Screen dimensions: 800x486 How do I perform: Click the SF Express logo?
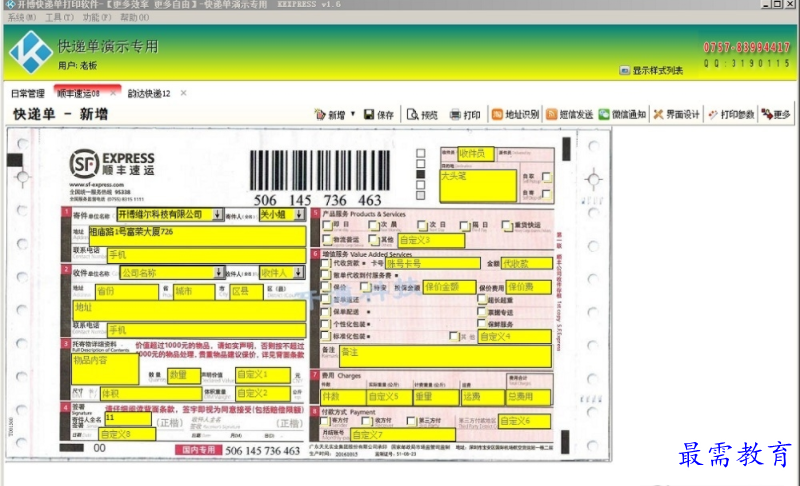[112, 163]
